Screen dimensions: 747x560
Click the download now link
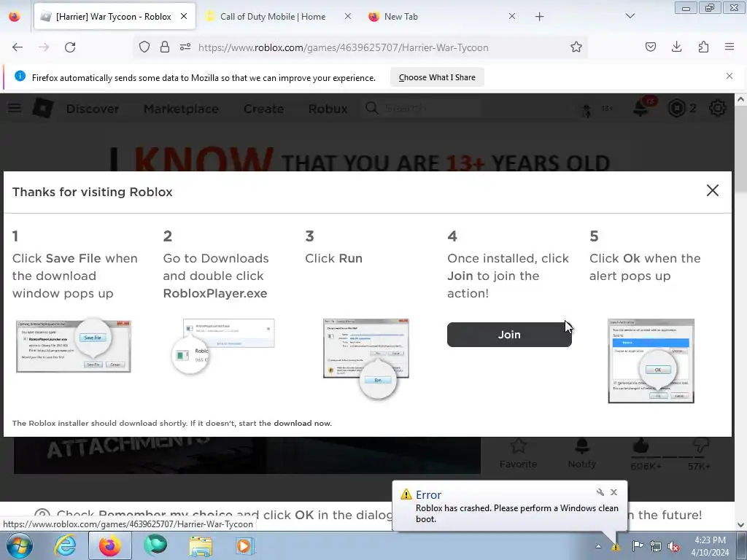302,423
